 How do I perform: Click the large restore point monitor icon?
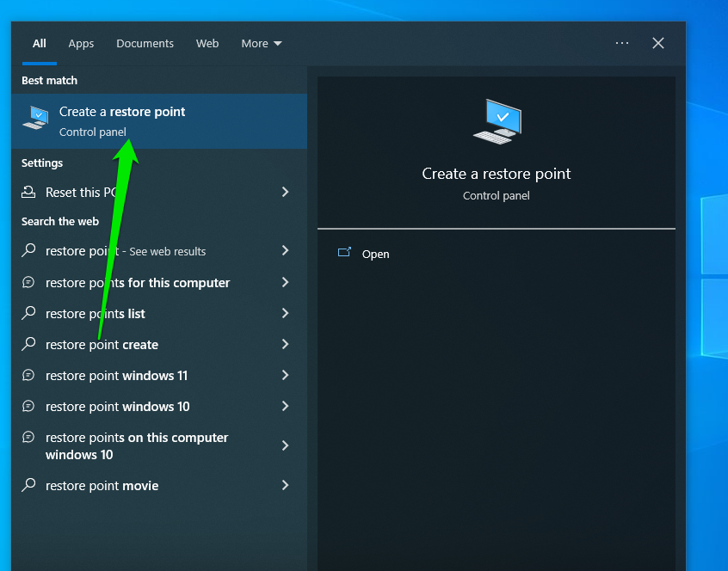click(x=497, y=122)
